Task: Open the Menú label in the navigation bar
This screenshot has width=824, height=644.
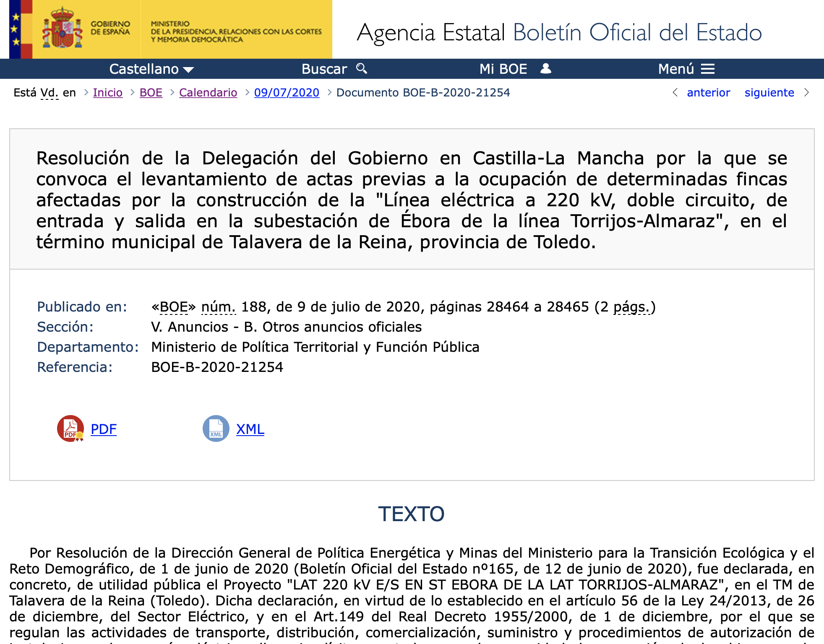Action: pos(676,69)
